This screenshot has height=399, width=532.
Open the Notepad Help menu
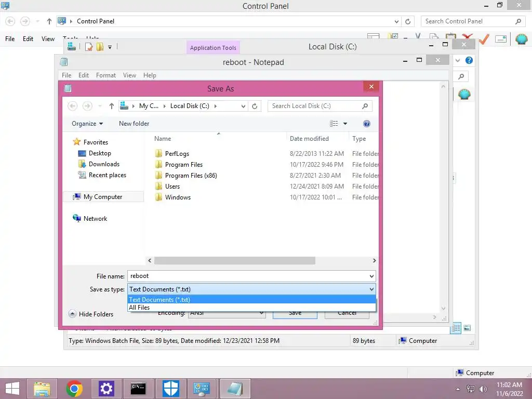pos(150,75)
